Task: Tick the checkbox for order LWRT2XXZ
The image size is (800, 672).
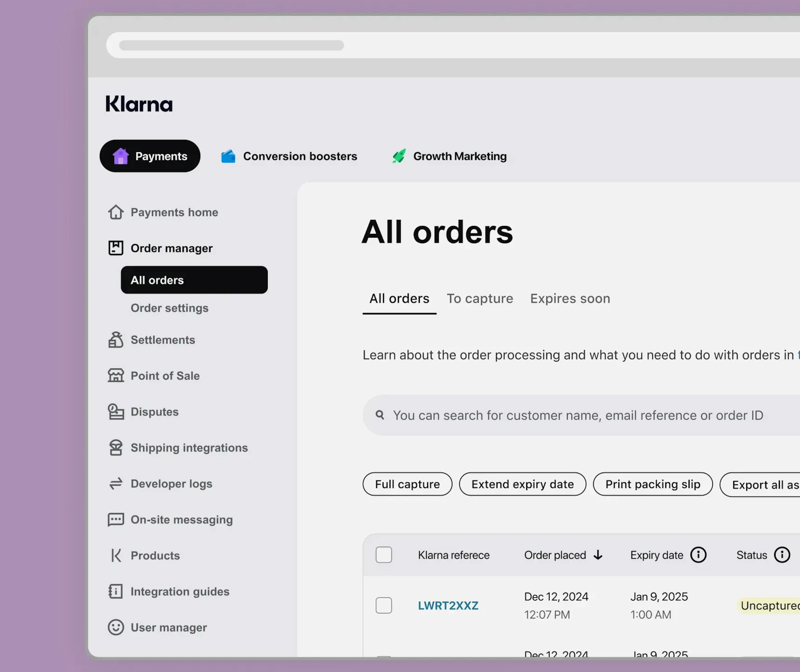Action: (384, 605)
